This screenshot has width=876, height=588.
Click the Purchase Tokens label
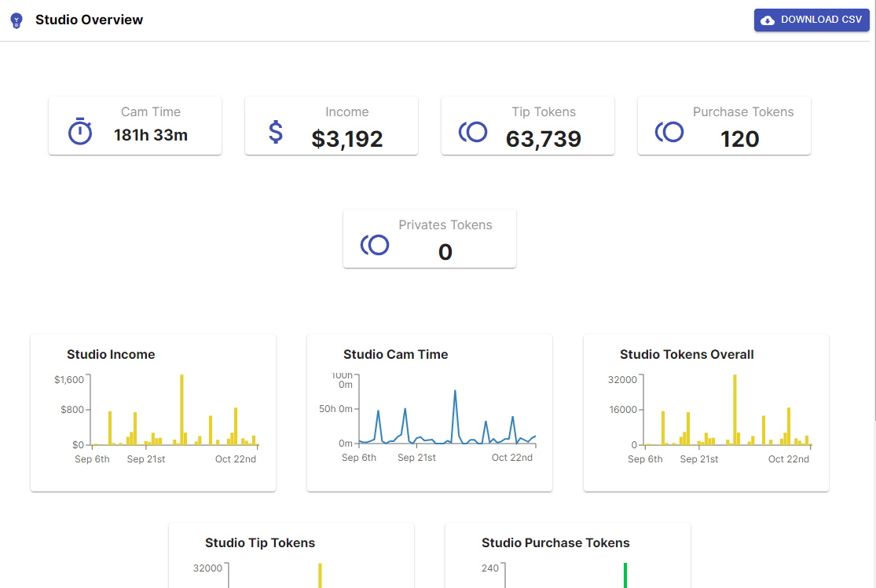click(743, 111)
